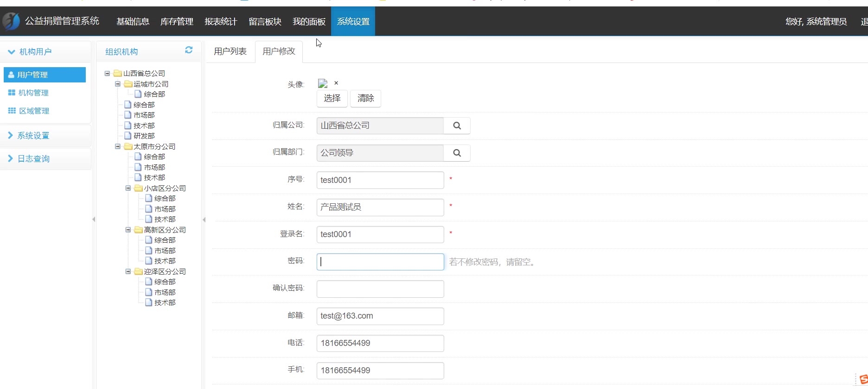Remove avatar with the × icon
The height and width of the screenshot is (389, 868).
pos(336,83)
